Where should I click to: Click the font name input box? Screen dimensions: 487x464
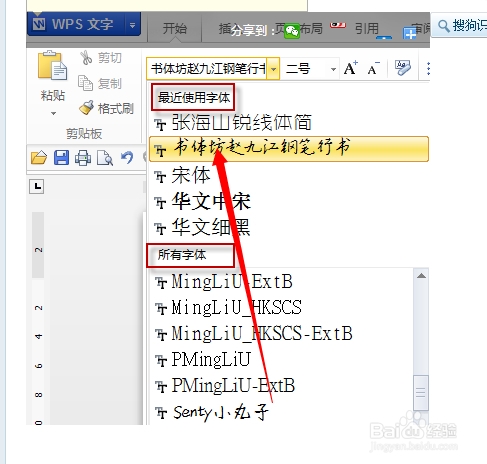pyautogui.click(x=207, y=69)
